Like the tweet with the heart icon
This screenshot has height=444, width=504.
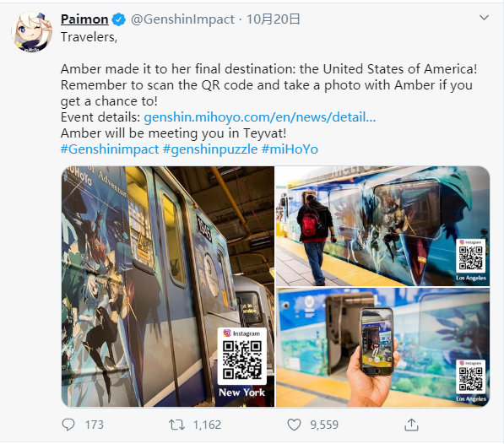tap(294, 425)
